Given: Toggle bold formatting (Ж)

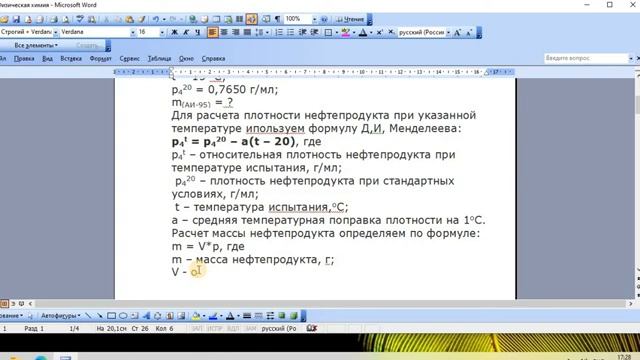Looking at the screenshot, I should (x=174, y=32).
